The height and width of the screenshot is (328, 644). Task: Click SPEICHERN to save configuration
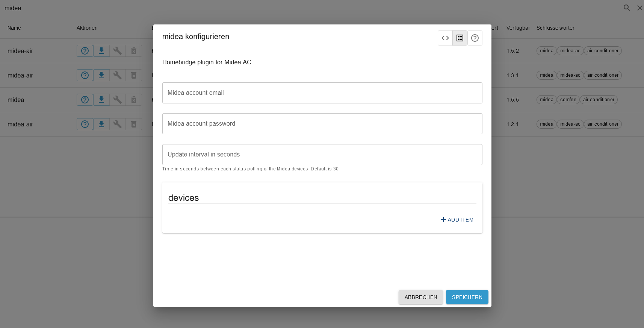467,297
